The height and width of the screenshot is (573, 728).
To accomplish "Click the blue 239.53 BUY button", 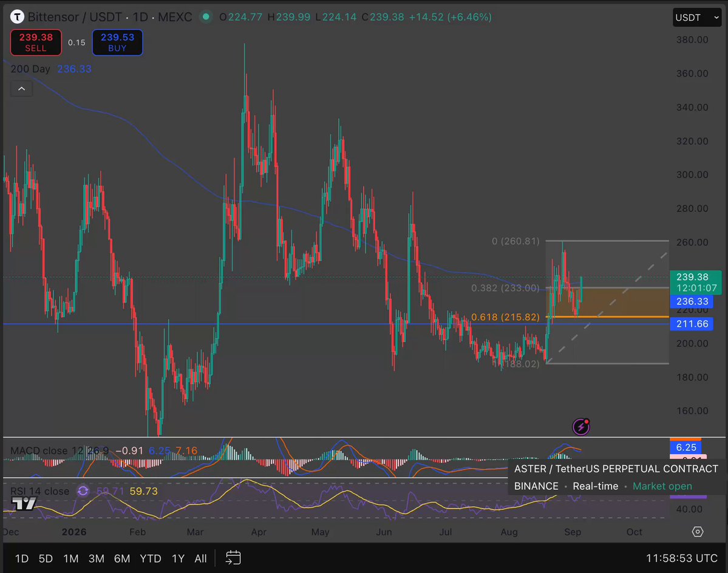I will (117, 43).
